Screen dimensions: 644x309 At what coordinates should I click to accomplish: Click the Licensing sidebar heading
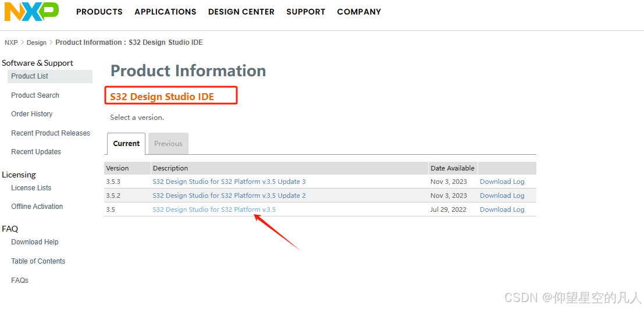pos(19,175)
